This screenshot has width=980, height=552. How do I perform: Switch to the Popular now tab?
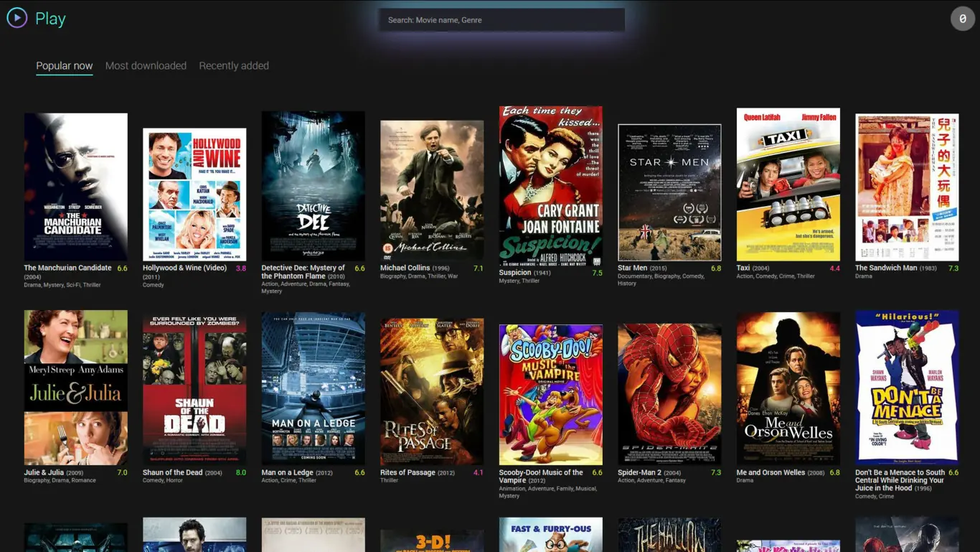[65, 65]
